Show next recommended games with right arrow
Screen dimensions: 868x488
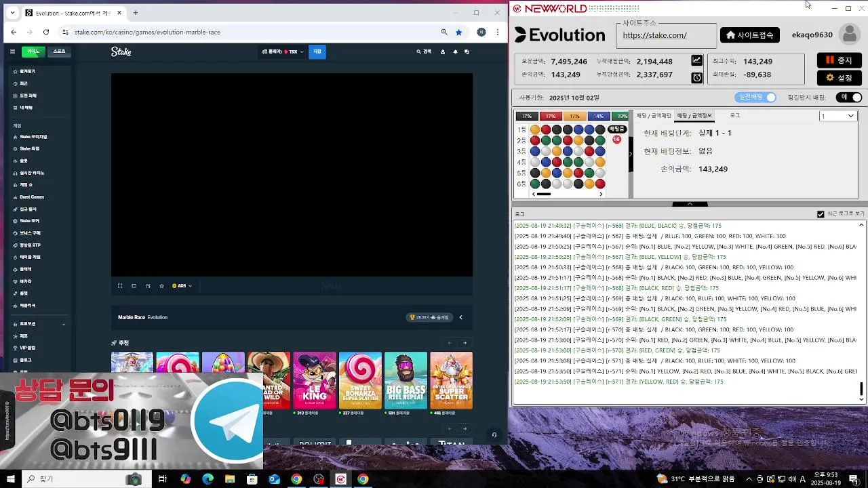(x=465, y=343)
